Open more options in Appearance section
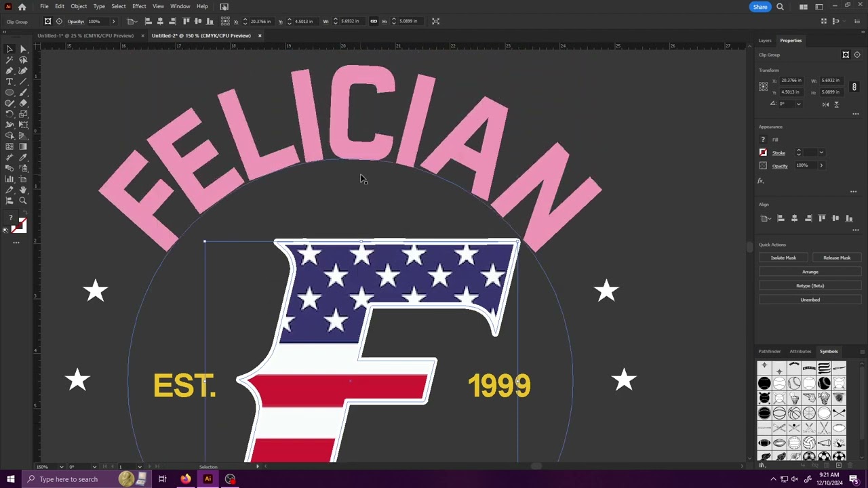This screenshot has height=488, width=868. click(x=853, y=192)
